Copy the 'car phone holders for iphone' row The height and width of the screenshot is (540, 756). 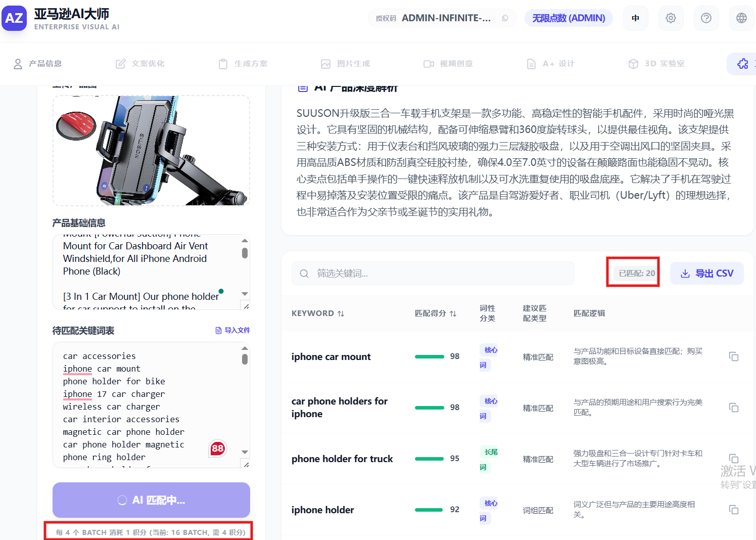point(734,408)
